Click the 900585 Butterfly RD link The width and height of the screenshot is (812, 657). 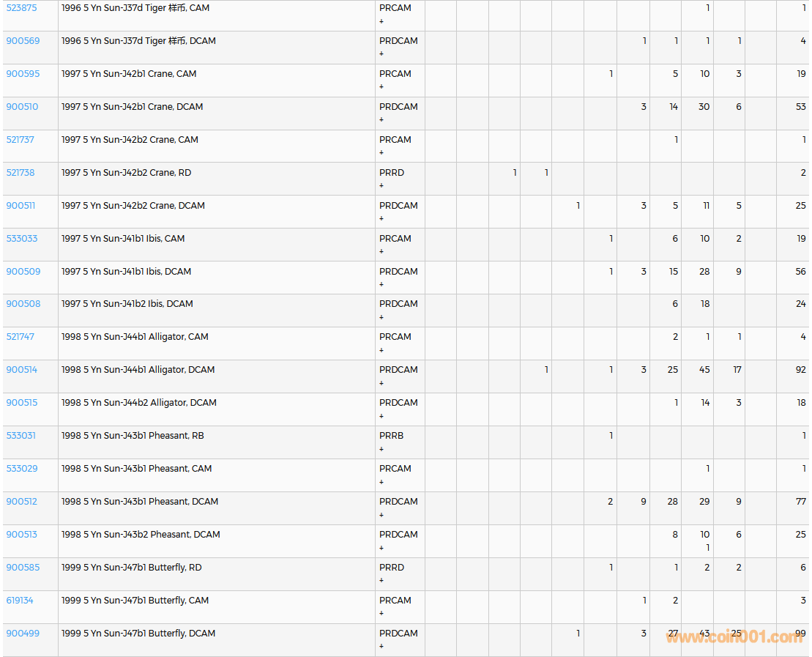23,568
